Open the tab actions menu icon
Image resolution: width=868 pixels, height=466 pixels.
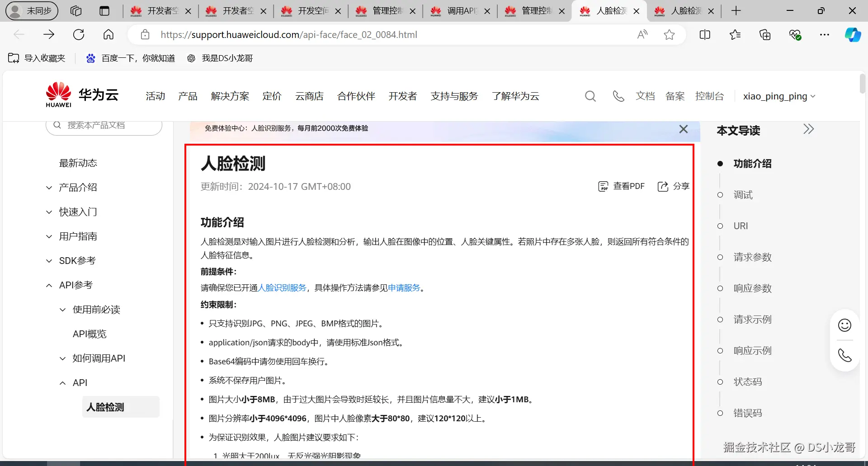pyautogui.click(x=104, y=11)
